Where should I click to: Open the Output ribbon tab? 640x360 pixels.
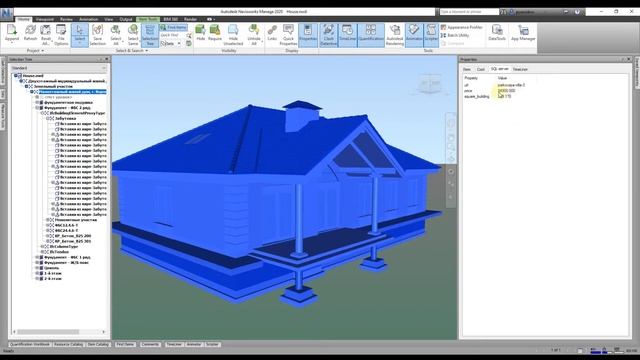126,19
